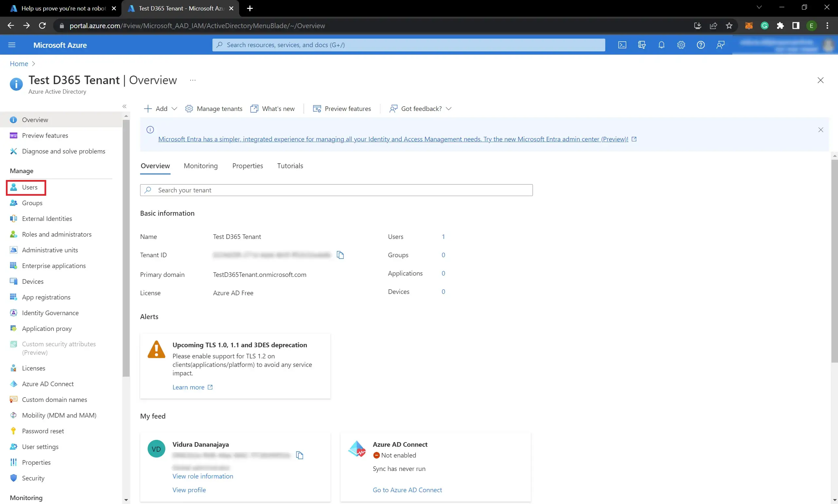The width and height of the screenshot is (838, 504).
Task: Open the browser tab search chevron
Action: (x=759, y=8)
